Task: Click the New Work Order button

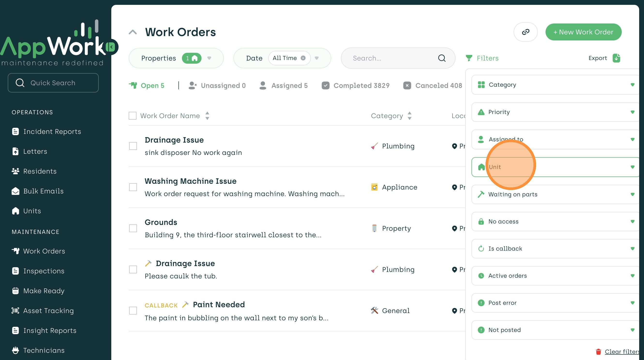Action: (x=583, y=32)
